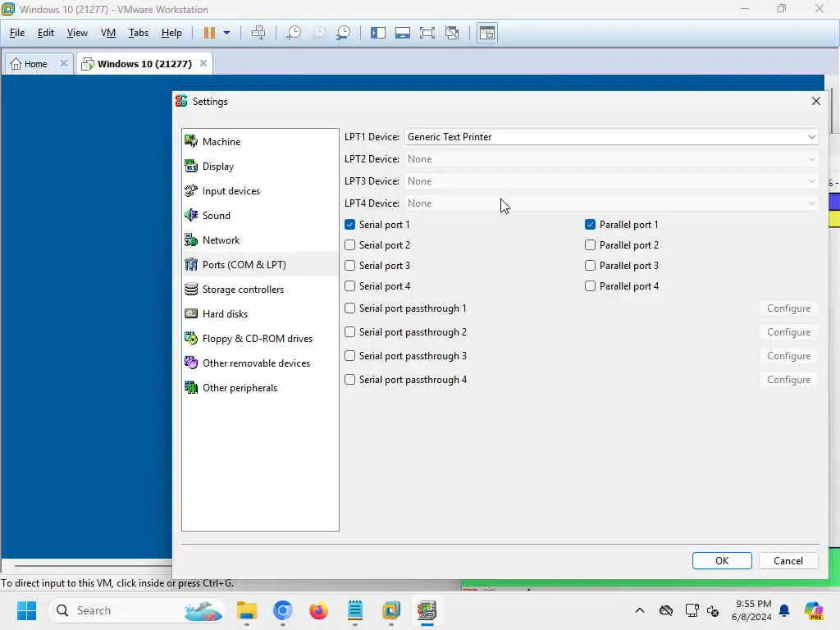
Task: Enable the Serial port 3 checkbox
Action: pyautogui.click(x=349, y=266)
